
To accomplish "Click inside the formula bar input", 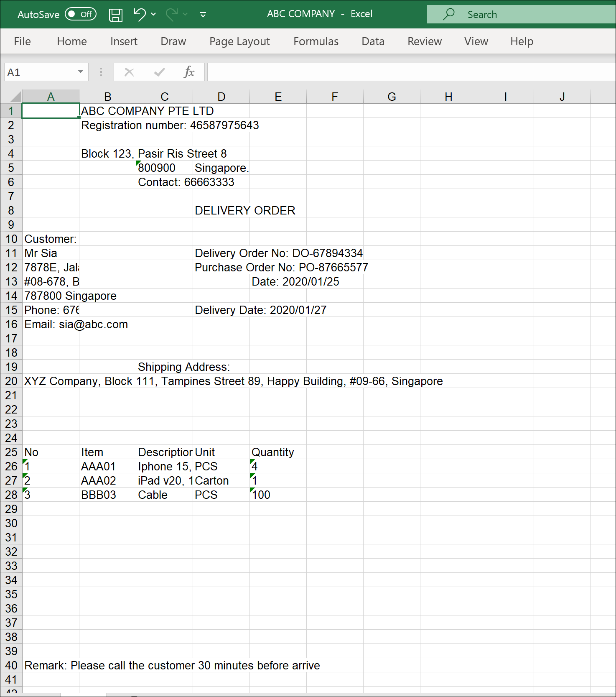I will (410, 72).
